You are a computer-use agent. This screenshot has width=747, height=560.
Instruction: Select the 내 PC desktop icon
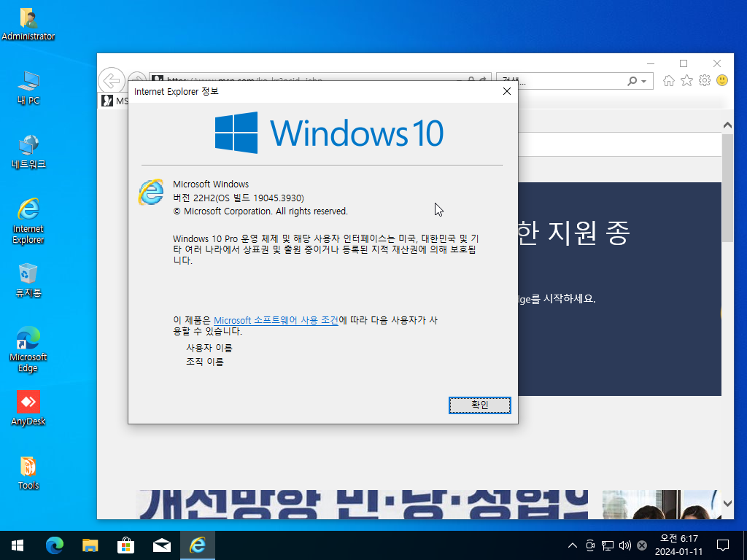pyautogui.click(x=28, y=88)
